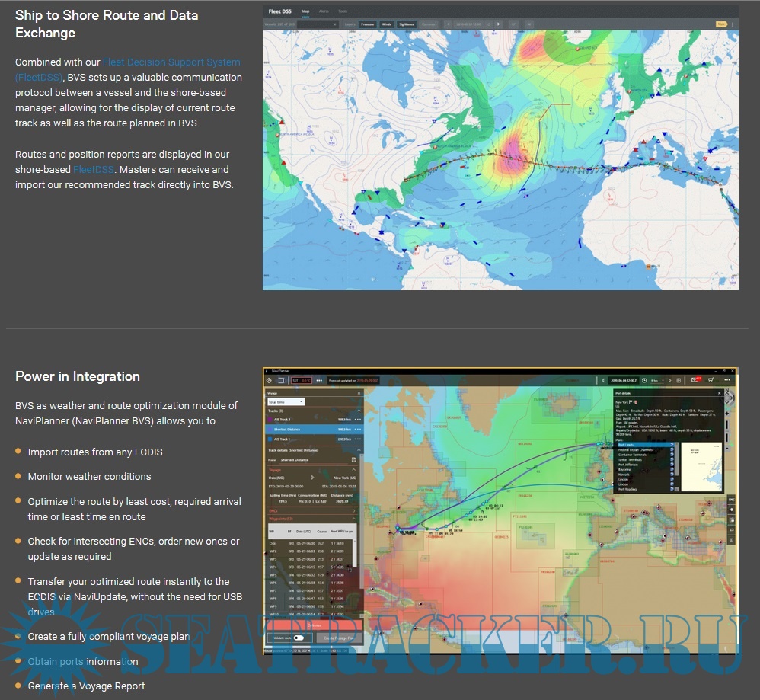This screenshot has width=760, height=700.
Task: Click the mail notification icon in NaviPlanner
Action: pyautogui.click(x=695, y=380)
